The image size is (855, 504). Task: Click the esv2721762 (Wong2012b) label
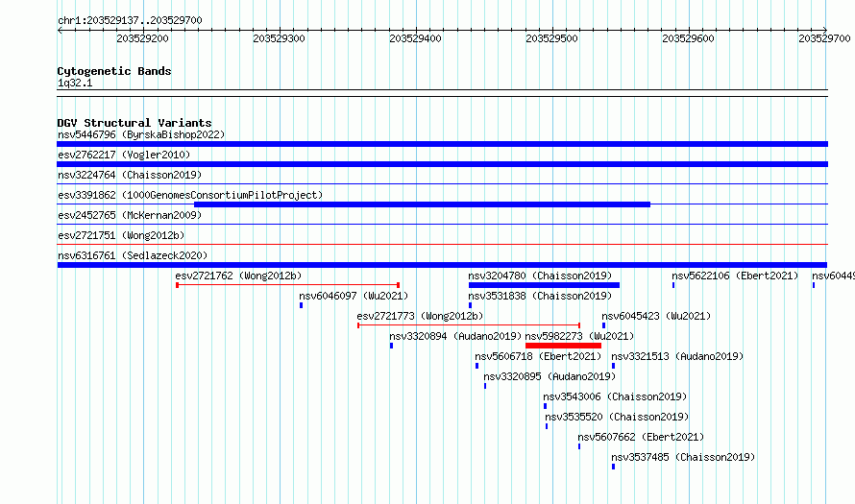tap(238, 276)
